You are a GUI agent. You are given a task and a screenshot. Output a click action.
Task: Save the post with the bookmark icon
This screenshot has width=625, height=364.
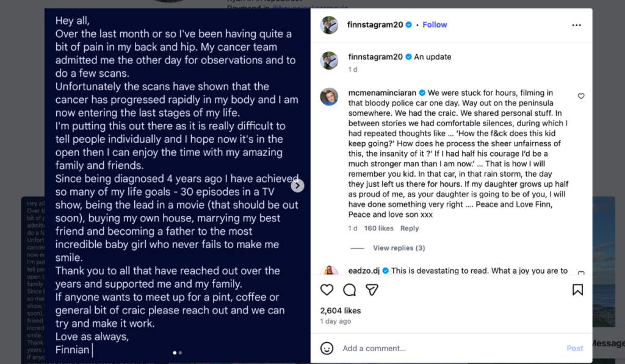(577, 290)
